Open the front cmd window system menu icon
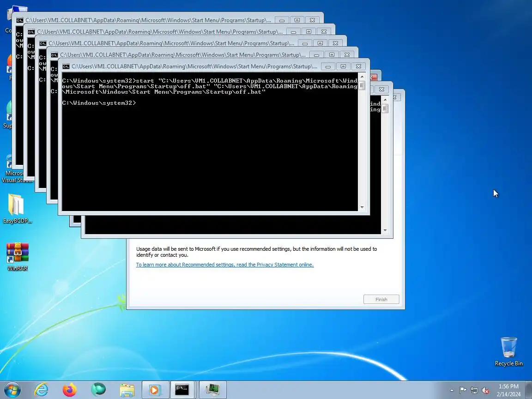 coord(66,66)
